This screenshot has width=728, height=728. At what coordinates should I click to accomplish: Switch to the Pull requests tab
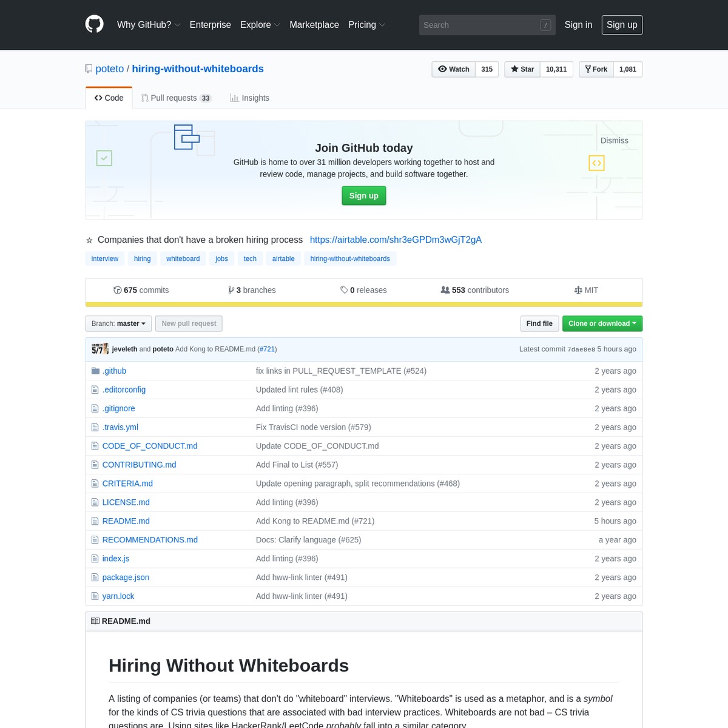tap(176, 98)
